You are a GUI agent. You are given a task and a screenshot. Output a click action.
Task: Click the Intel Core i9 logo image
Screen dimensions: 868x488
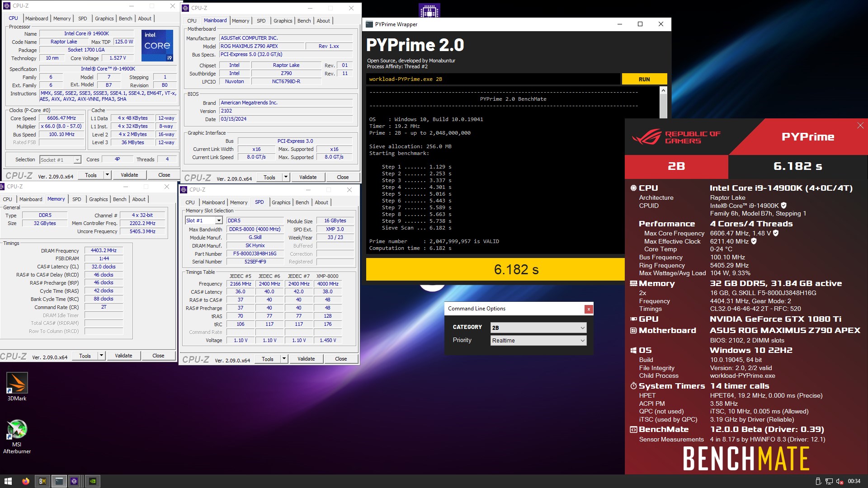(x=157, y=46)
